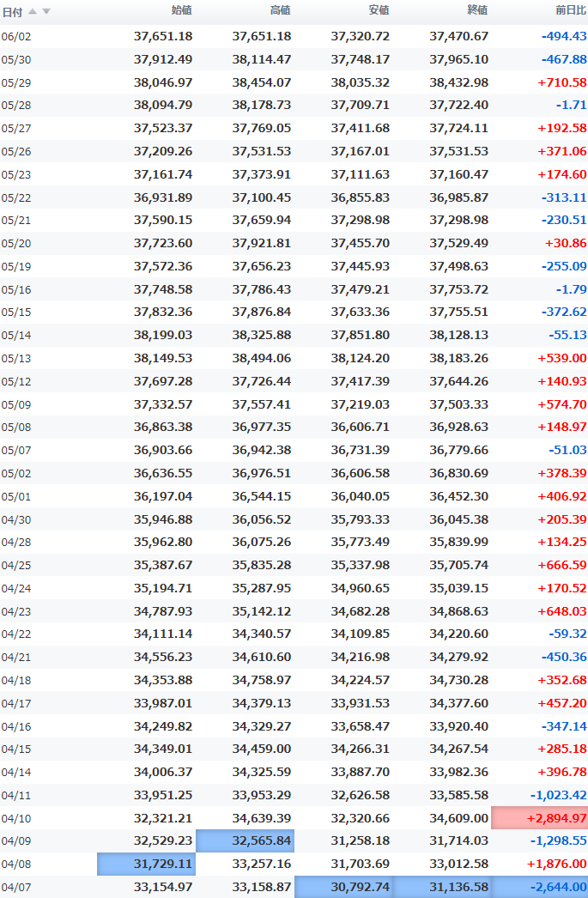Click the 始値 column header
Screen dimensions: 588x898
tap(181, 10)
